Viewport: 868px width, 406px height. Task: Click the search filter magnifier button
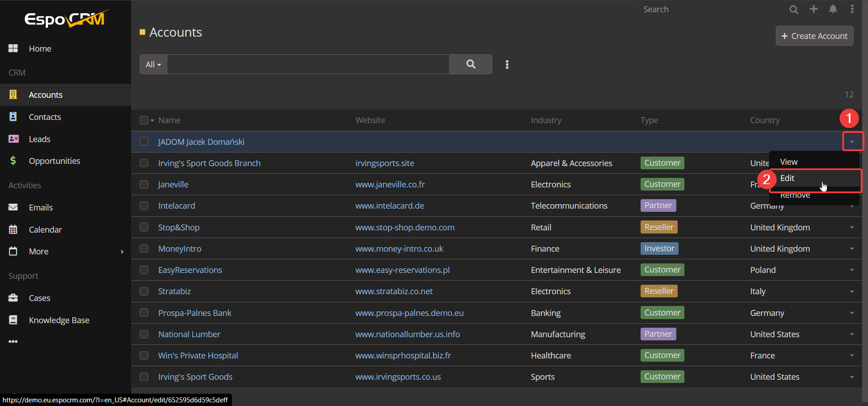pyautogui.click(x=471, y=64)
